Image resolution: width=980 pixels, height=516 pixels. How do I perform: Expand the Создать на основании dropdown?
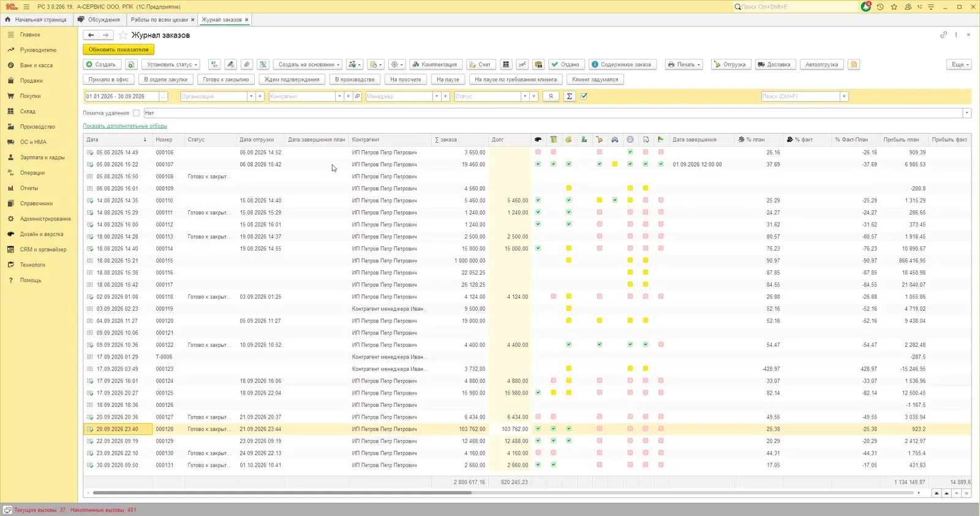click(x=309, y=64)
